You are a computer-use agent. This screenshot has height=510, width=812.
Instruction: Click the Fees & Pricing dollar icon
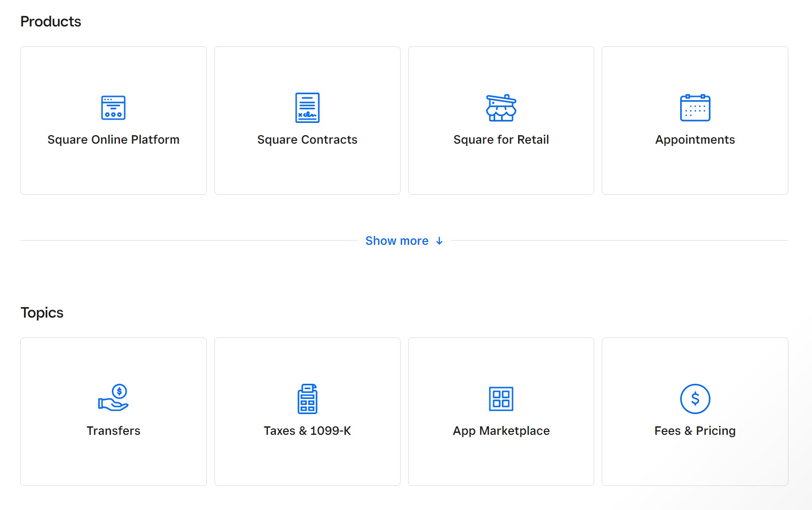(x=695, y=399)
